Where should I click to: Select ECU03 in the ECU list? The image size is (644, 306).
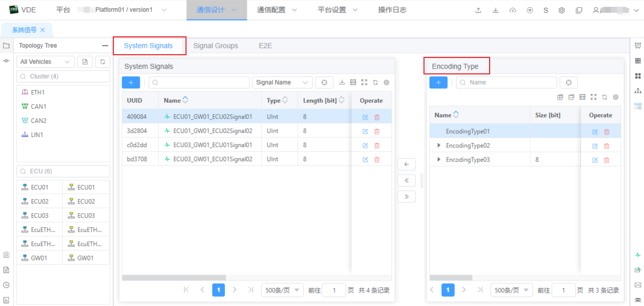pyautogui.click(x=39, y=215)
